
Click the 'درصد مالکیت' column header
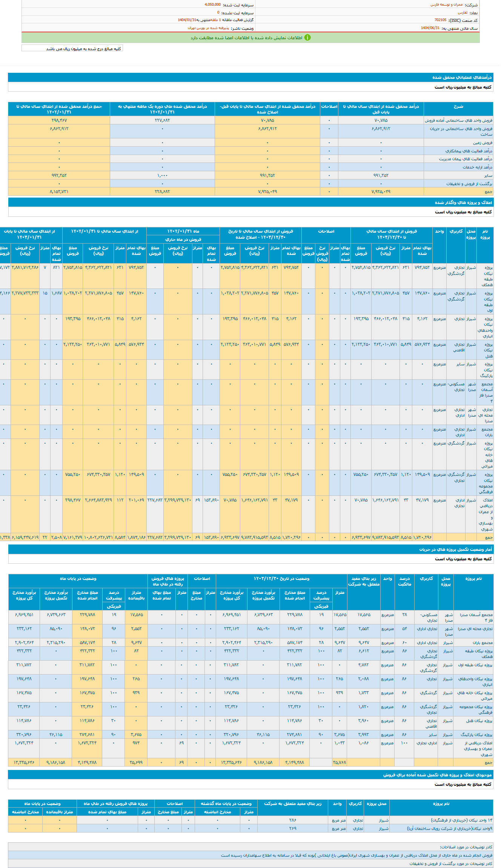(x=404, y=581)
